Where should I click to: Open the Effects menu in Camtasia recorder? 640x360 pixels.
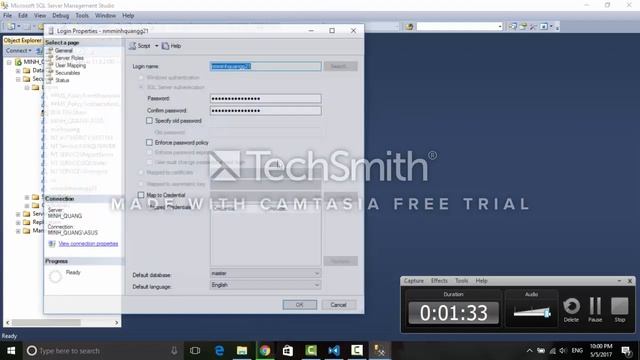tap(439, 281)
